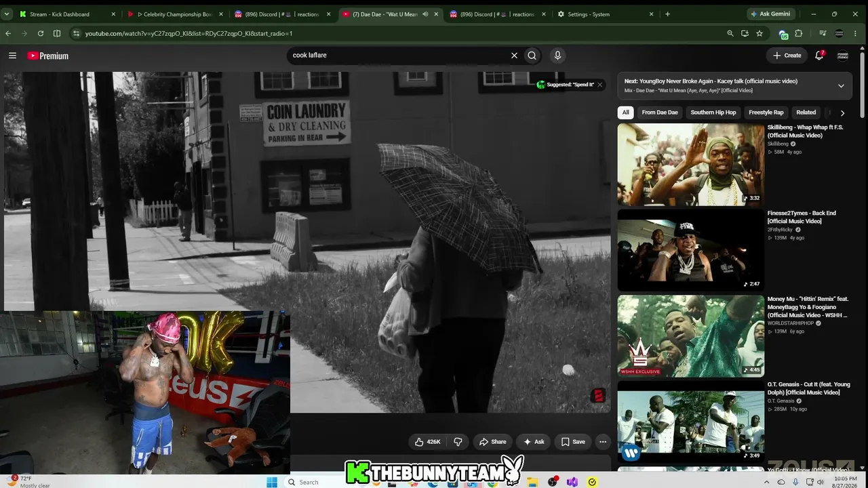The image size is (868, 488).
Task: Click the WORLDSTARHIPHOP channel name
Action: coord(790,323)
